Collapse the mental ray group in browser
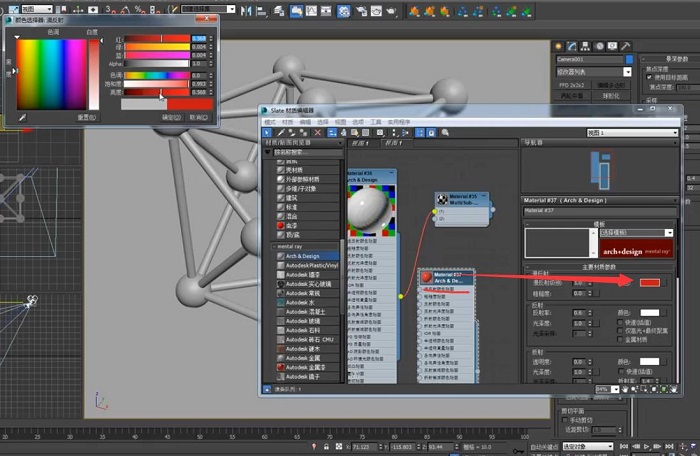The width and height of the screenshot is (700, 456). [274, 247]
